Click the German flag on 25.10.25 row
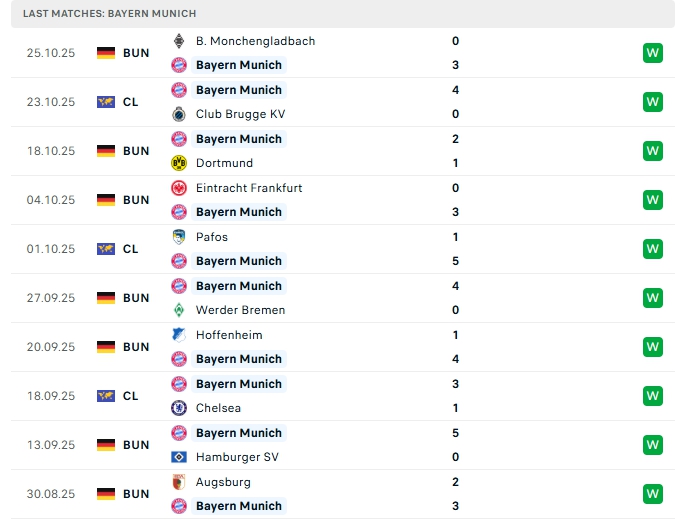Viewport: 687px width, 520px height. tap(106, 53)
